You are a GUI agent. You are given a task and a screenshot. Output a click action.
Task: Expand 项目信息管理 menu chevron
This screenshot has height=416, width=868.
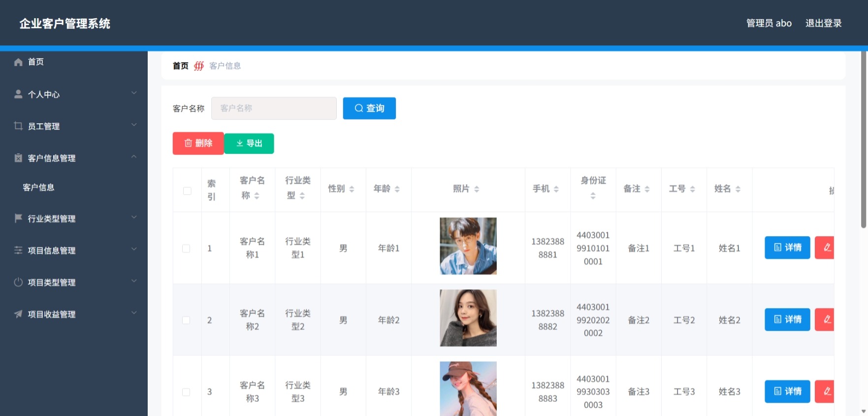pyautogui.click(x=134, y=249)
